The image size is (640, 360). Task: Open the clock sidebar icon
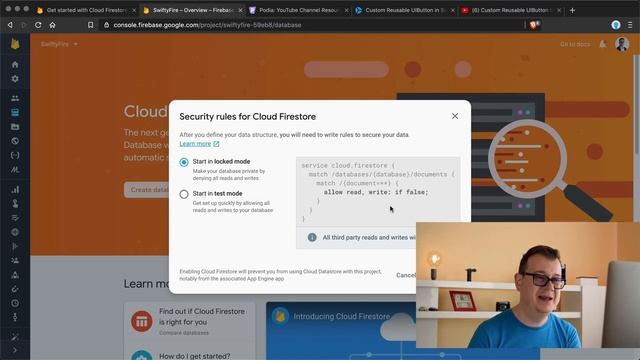(x=15, y=303)
